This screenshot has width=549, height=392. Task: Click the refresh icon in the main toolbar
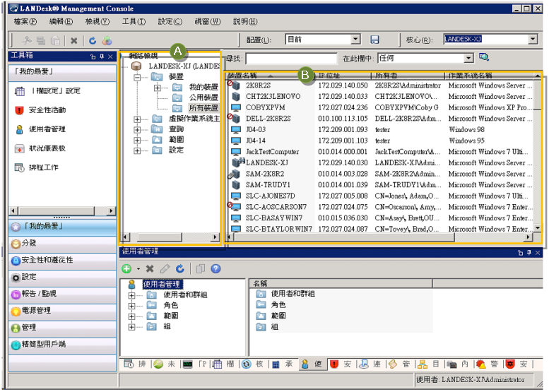(x=93, y=40)
